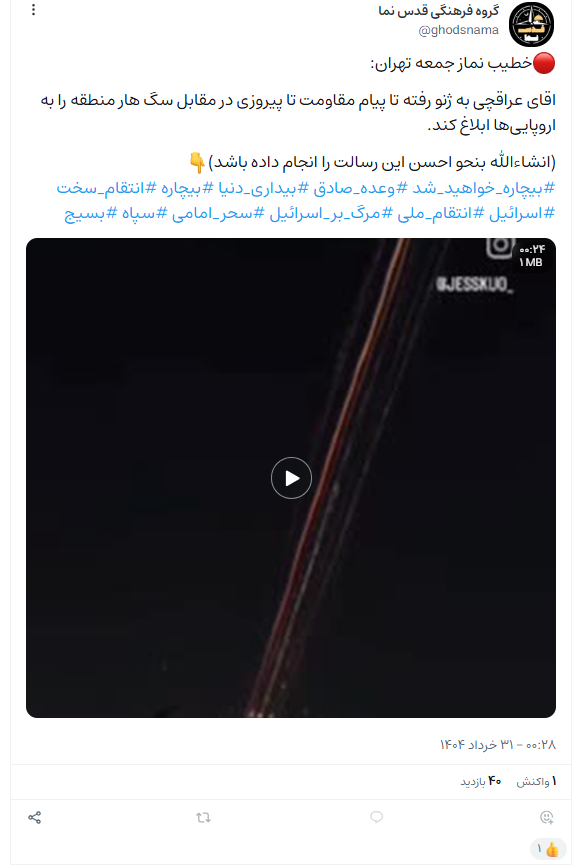Viewport: 586px width, 865px height.
Task: Open the گروه فرهنگی قدس نما profile name
Action: 439,11
